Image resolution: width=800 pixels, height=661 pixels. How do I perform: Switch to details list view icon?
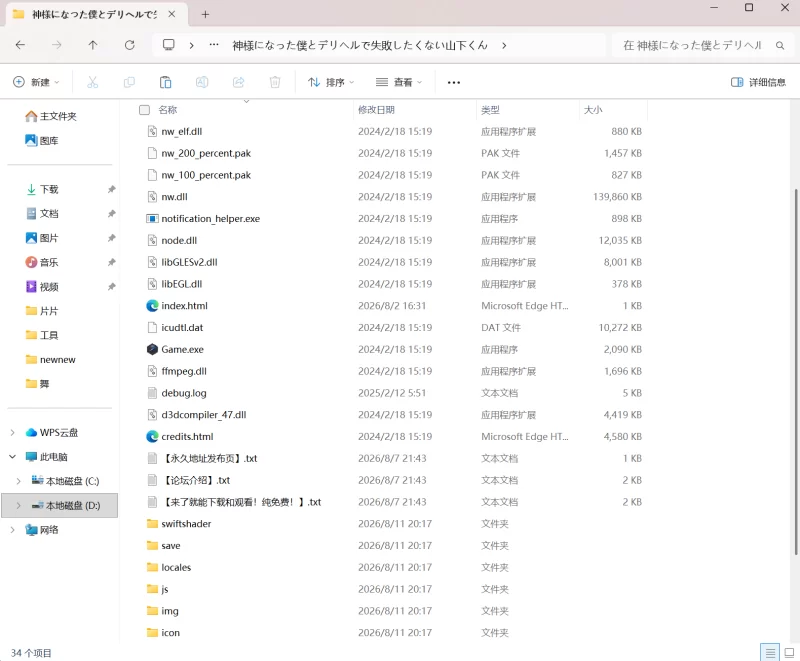[x=770, y=652]
